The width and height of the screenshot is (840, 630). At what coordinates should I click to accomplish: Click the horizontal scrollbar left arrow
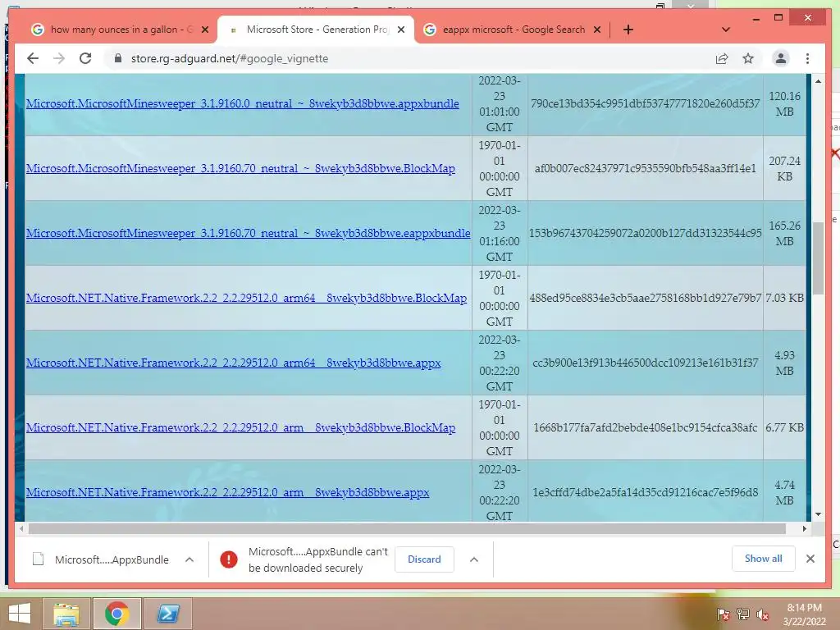[21, 529]
